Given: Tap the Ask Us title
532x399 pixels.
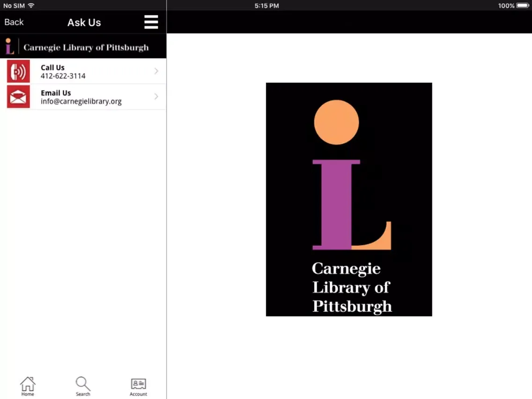Looking at the screenshot, I should coord(84,22).
